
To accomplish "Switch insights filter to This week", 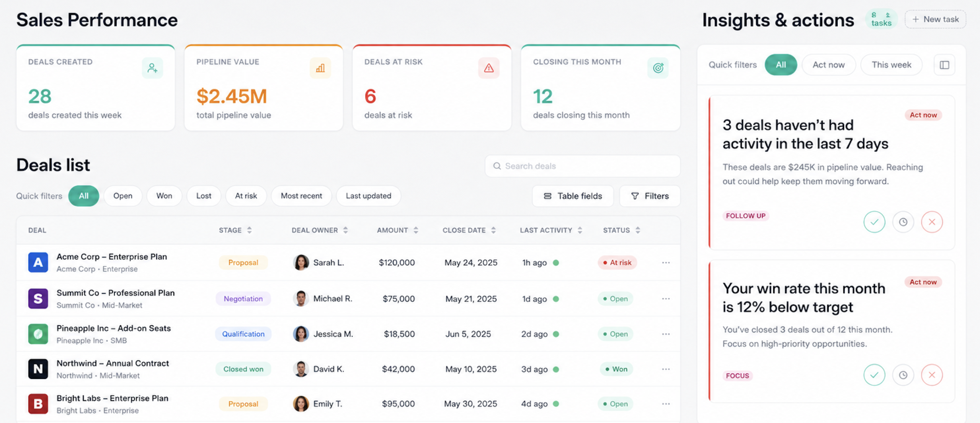I will pos(891,65).
